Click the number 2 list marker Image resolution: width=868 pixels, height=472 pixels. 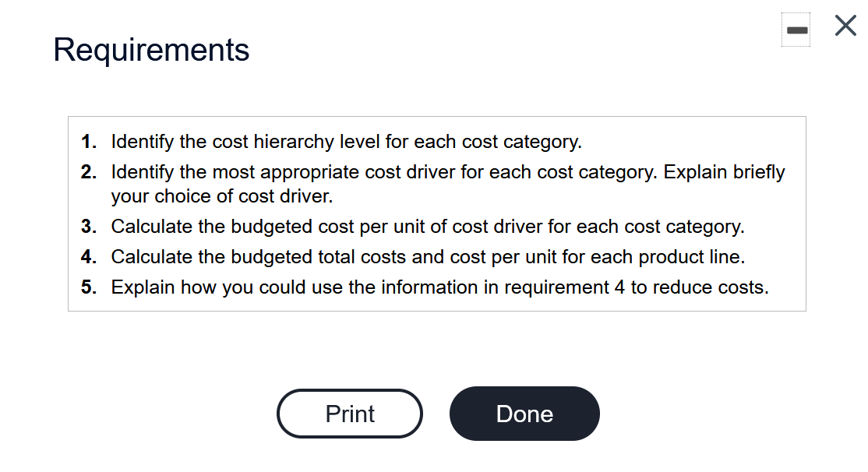click(87, 172)
